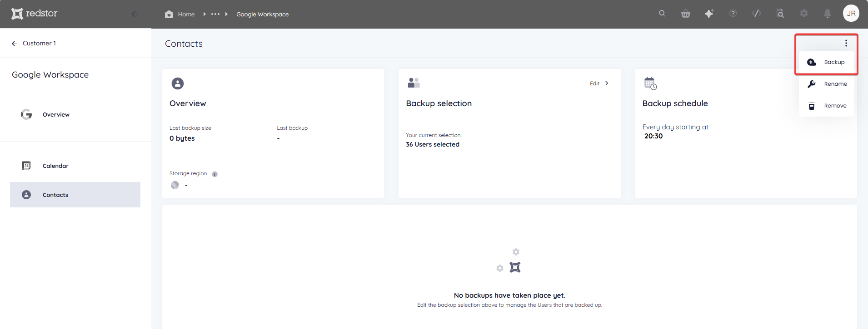Viewport: 868px width, 329px height.
Task: Click the storage region globe icon
Action: click(175, 185)
